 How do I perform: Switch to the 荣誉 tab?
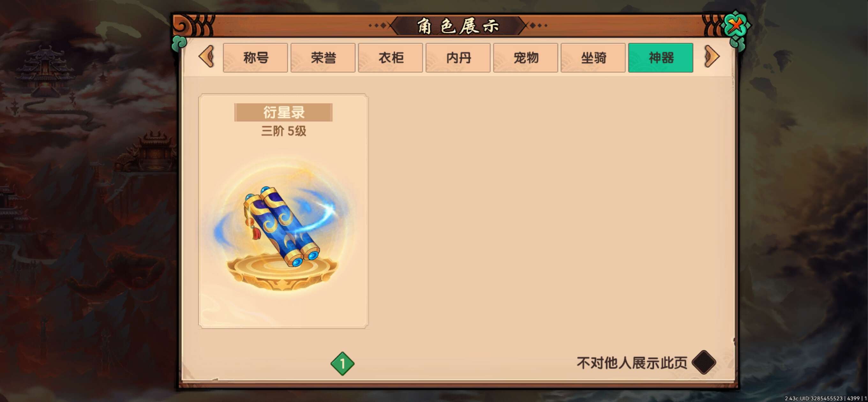point(323,58)
